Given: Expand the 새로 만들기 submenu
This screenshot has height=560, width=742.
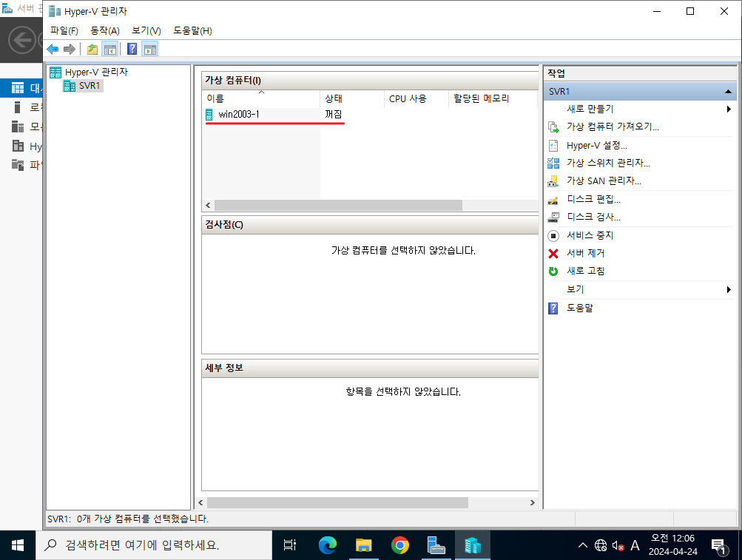Looking at the screenshot, I should (639, 109).
